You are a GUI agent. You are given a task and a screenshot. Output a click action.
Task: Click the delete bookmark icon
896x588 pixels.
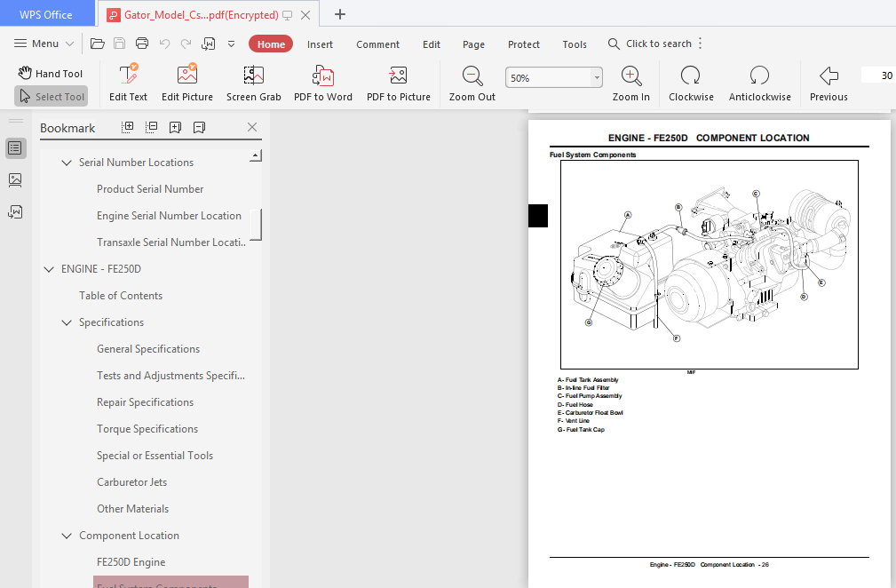tap(200, 127)
